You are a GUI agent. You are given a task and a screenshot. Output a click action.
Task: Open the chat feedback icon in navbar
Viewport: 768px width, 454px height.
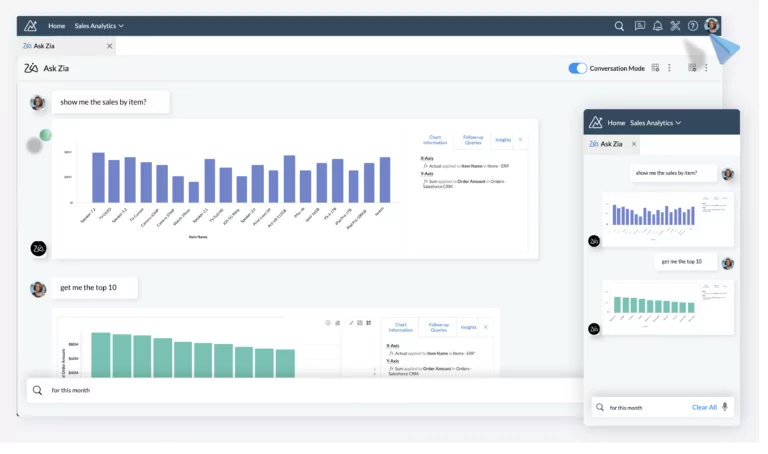640,26
